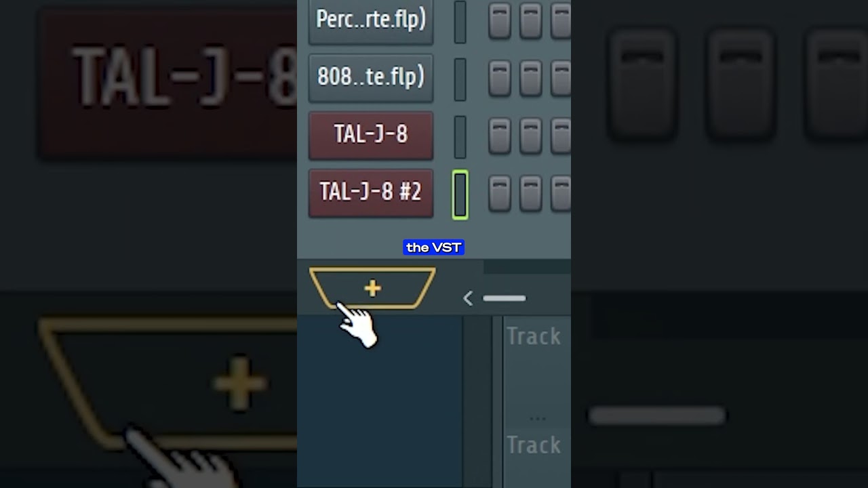Select the upper Track label in playlist
Screen dimensions: 868x488
[534, 336]
